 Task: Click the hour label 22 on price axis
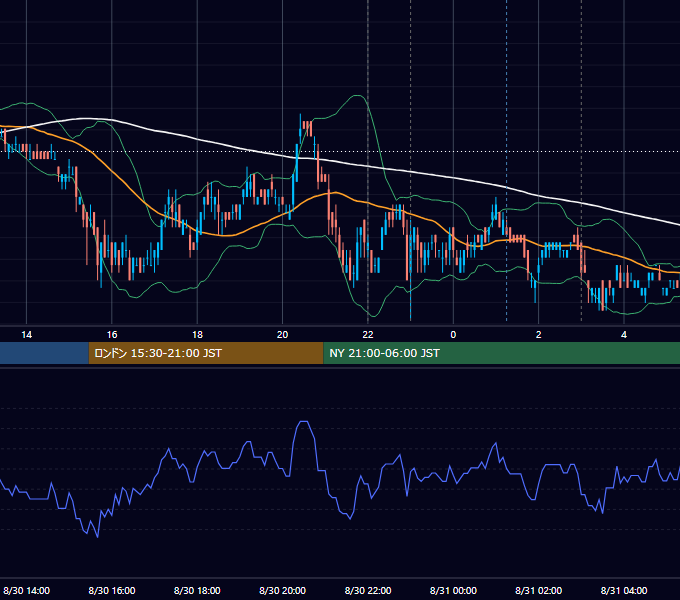click(368, 335)
